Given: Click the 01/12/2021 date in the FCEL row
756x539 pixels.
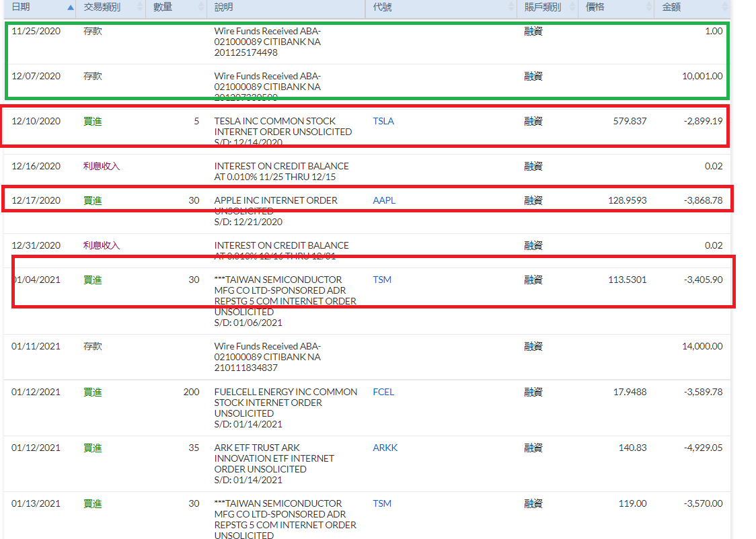Looking at the screenshot, I should click(x=36, y=392).
